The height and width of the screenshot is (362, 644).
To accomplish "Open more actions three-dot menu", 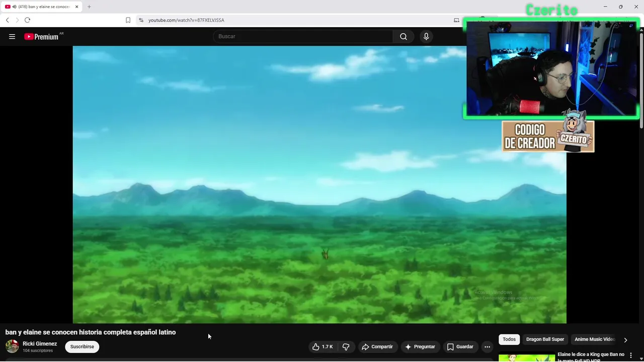I will 487,346.
